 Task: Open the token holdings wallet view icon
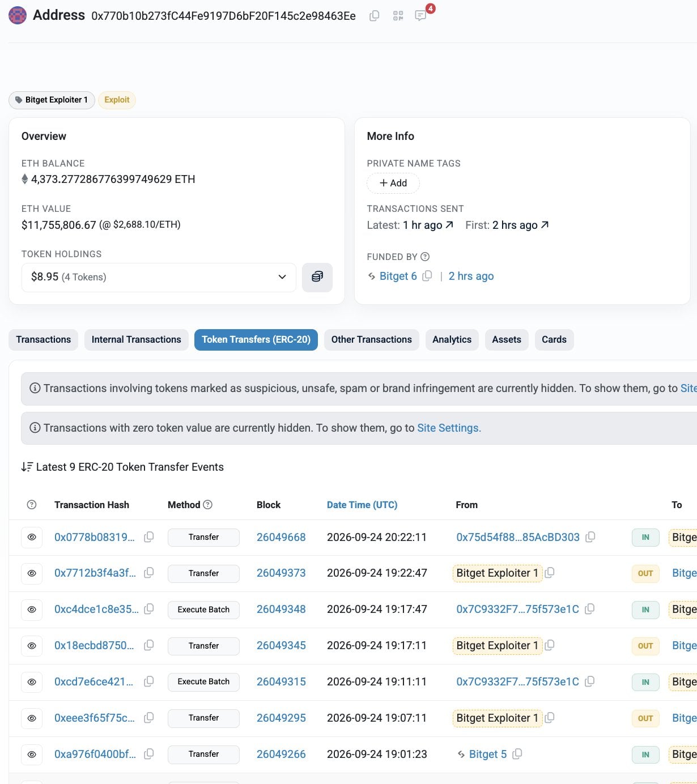coord(317,277)
